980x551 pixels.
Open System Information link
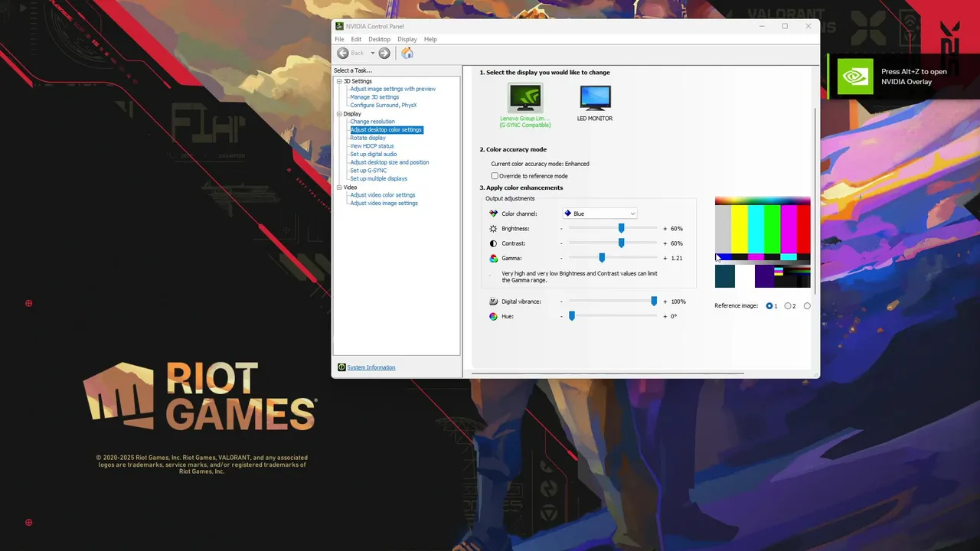pos(371,367)
